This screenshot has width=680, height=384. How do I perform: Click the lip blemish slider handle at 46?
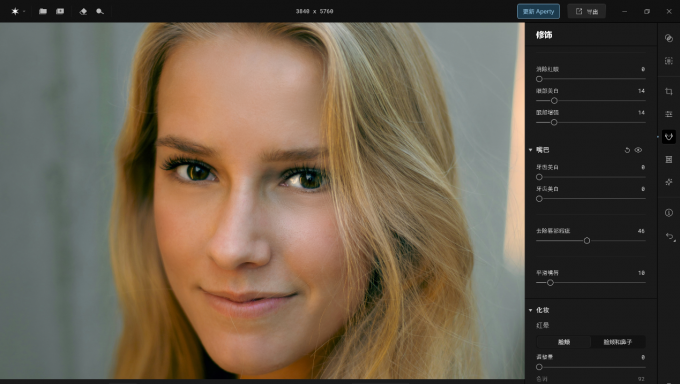[x=587, y=240]
